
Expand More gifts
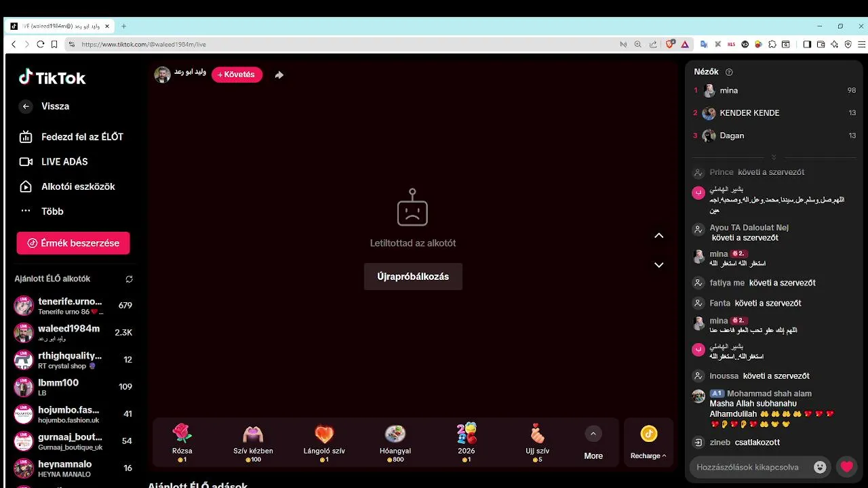pyautogui.click(x=593, y=443)
